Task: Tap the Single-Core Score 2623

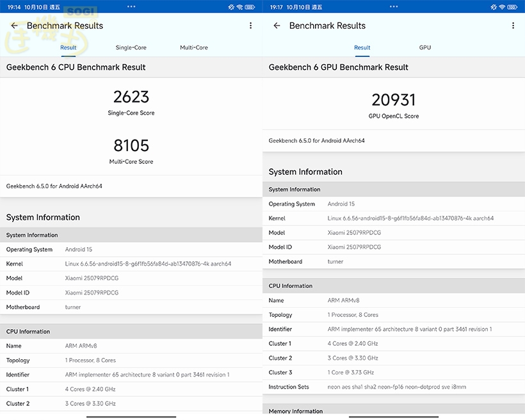Action: [x=131, y=97]
